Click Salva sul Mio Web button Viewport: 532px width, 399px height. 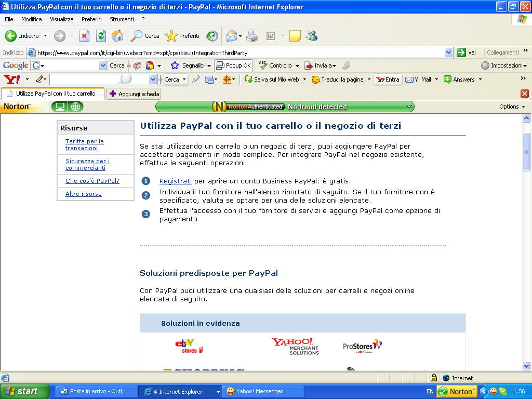pos(272,79)
